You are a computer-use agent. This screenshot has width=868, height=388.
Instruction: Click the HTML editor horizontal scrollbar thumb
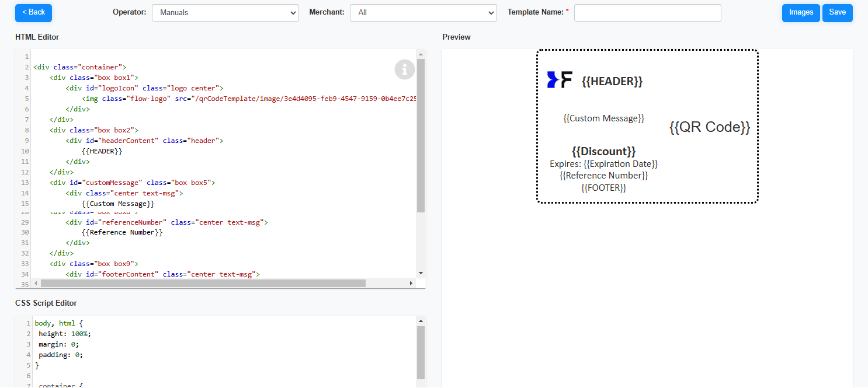point(203,283)
